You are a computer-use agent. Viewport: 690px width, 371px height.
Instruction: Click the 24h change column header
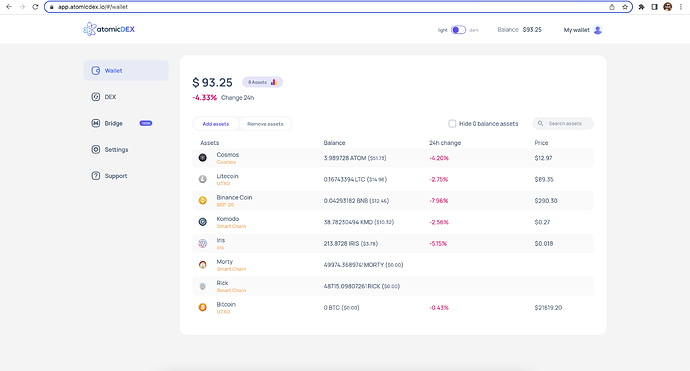(x=445, y=143)
